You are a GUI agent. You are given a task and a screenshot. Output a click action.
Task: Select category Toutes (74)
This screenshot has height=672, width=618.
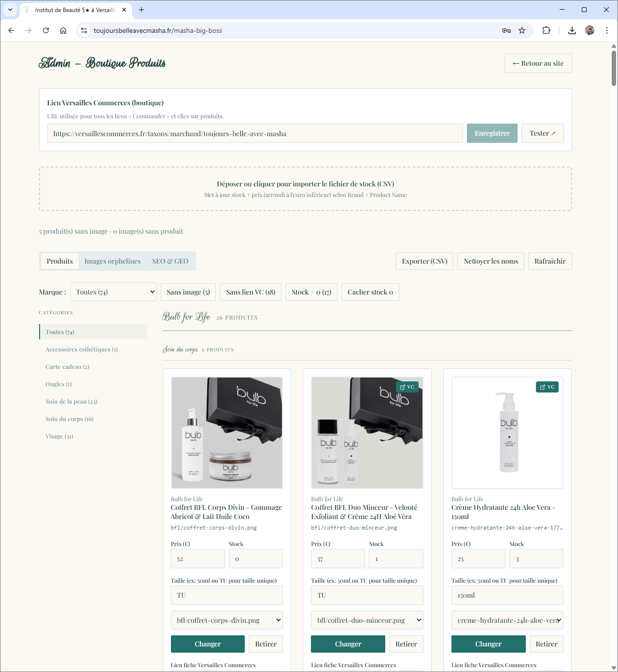coord(93,332)
